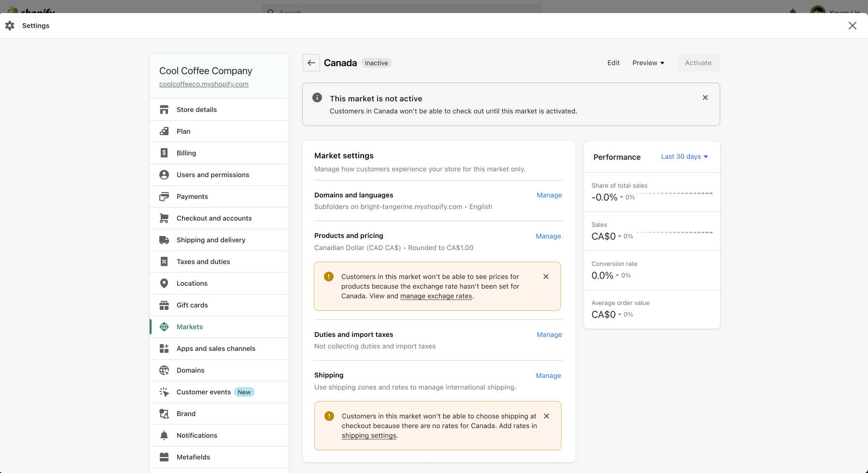Screen dimensions: 868x473
Task: Click Manage for Domains and languages
Action: click(549, 195)
